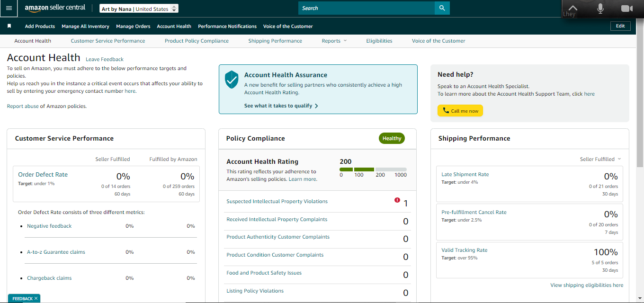Click the emergency contact 'here' link

point(130,91)
